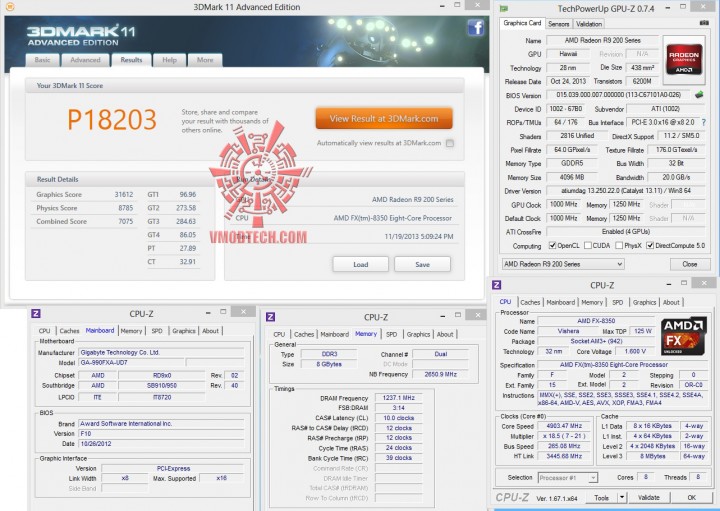Click the CPU-Z Mainboard window Z icon

(x=36, y=314)
